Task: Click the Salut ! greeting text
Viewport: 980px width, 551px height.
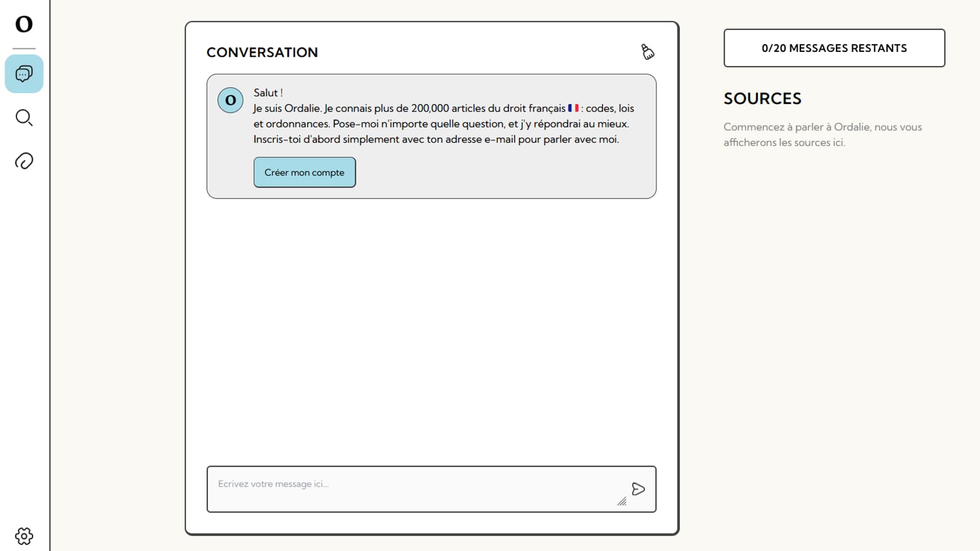Action: [x=268, y=93]
